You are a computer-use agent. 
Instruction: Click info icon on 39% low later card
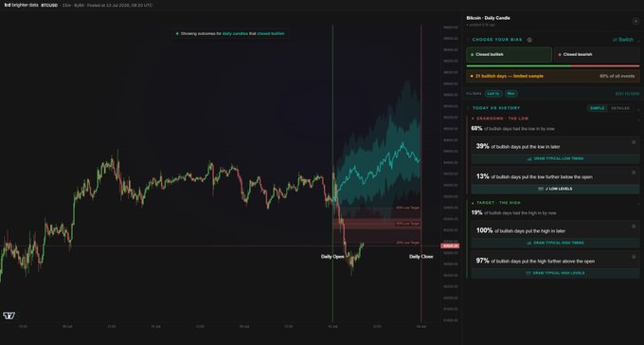coord(634,142)
